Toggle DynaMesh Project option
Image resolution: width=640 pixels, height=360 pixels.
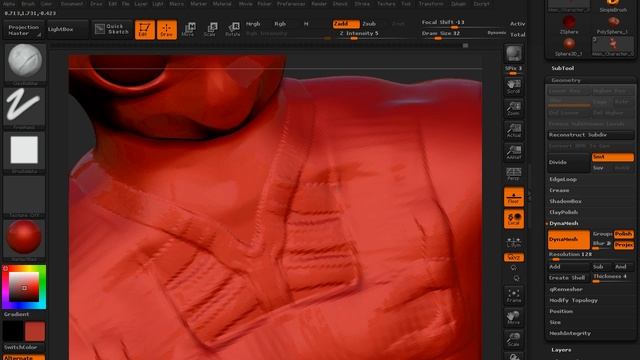[624, 244]
